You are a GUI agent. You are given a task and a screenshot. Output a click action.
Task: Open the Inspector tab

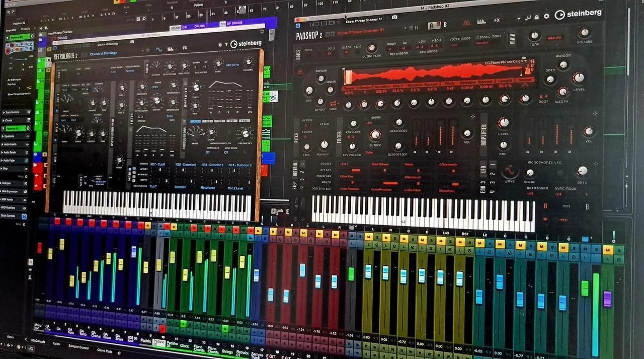[x=11, y=30]
